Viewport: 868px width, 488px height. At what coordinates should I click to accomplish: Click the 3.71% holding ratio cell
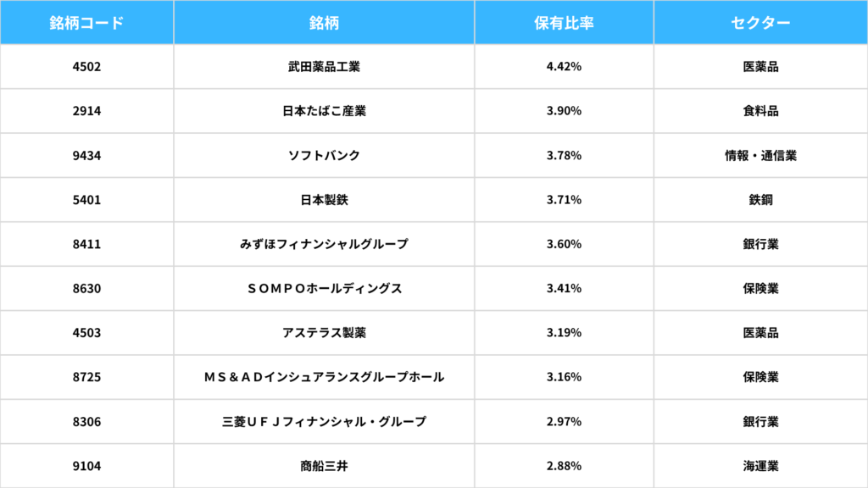click(564, 200)
